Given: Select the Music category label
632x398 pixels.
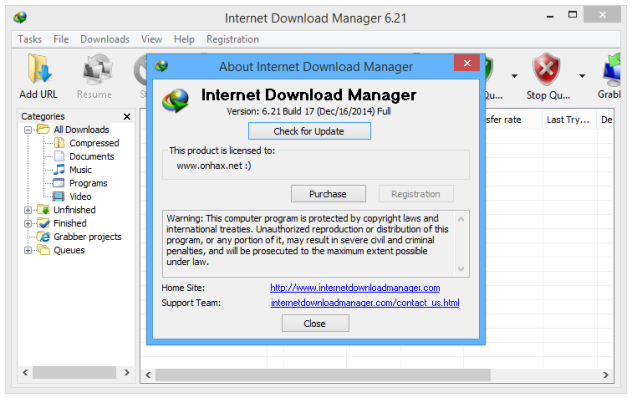Looking at the screenshot, I should [80, 169].
